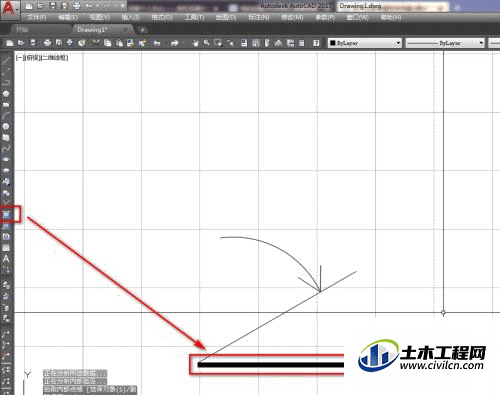Select the Table tool in draw toolbar
This screenshot has width=500, height=395.
point(6,248)
